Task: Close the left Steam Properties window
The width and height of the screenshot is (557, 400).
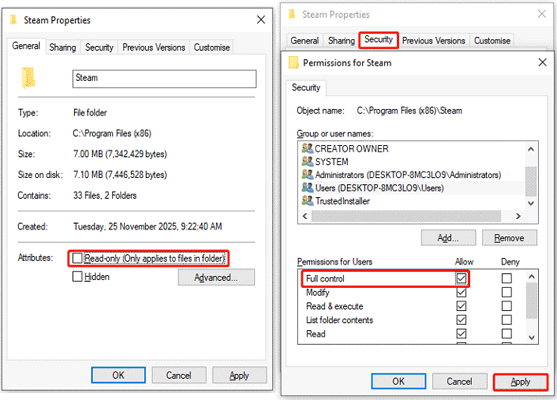Action: point(261,20)
